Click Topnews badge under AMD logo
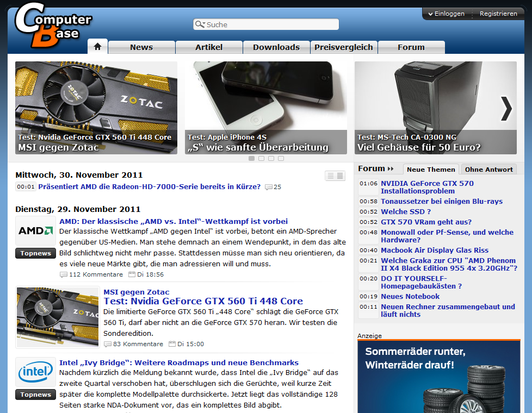The width and height of the screenshot is (532, 413). tap(35, 253)
